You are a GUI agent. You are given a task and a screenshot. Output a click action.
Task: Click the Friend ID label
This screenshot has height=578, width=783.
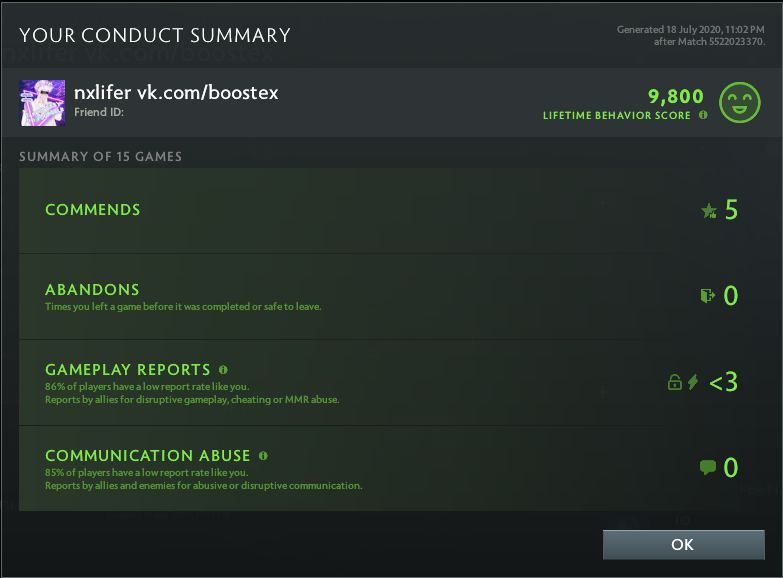click(x=97, y=113)
